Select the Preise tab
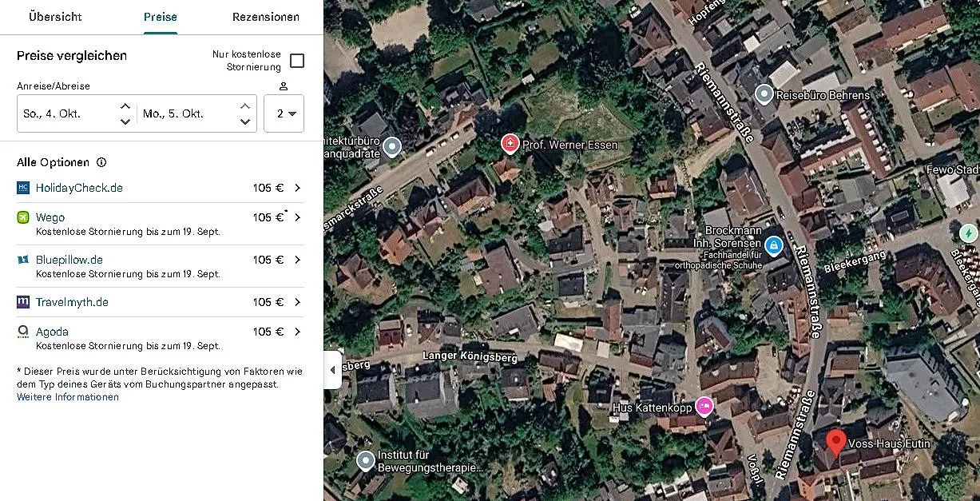 point(161,17)
